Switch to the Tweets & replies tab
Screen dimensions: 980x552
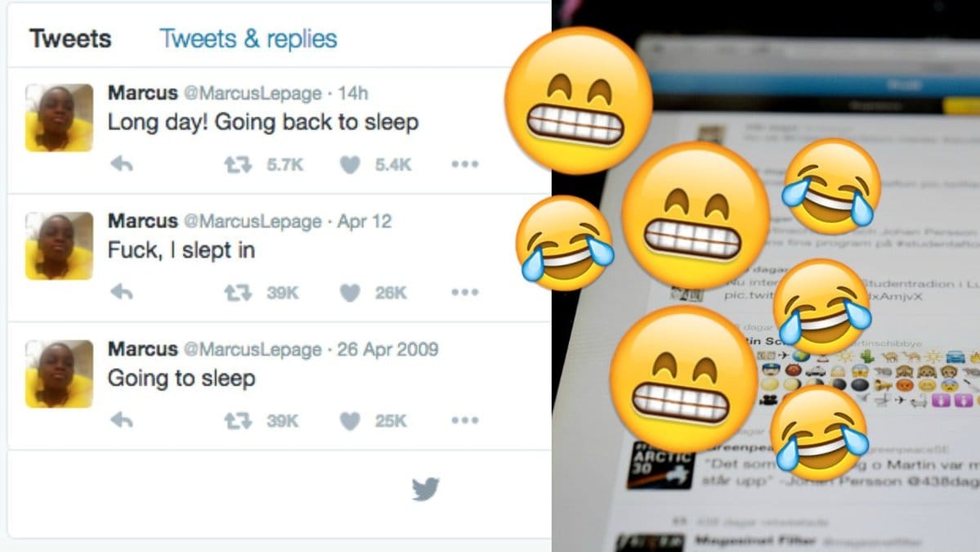tap(248, 38)
